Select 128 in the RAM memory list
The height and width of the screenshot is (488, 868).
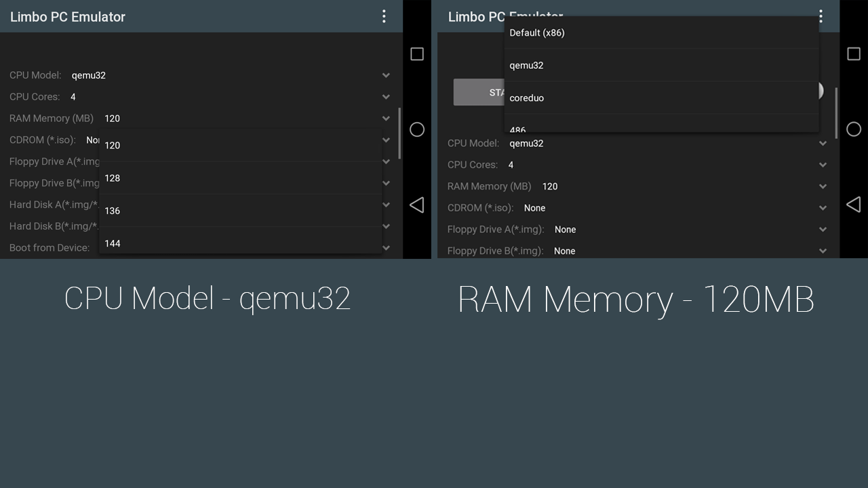pyautogui.click(x=241, y=178)
